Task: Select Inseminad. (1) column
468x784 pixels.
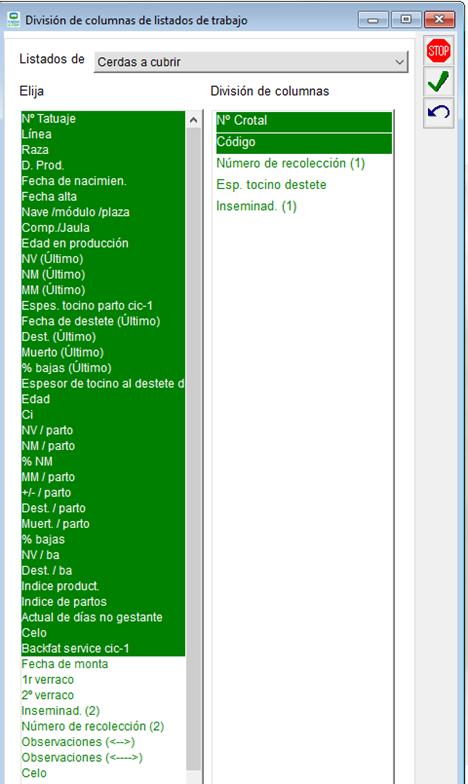Action: coord(304,206)
